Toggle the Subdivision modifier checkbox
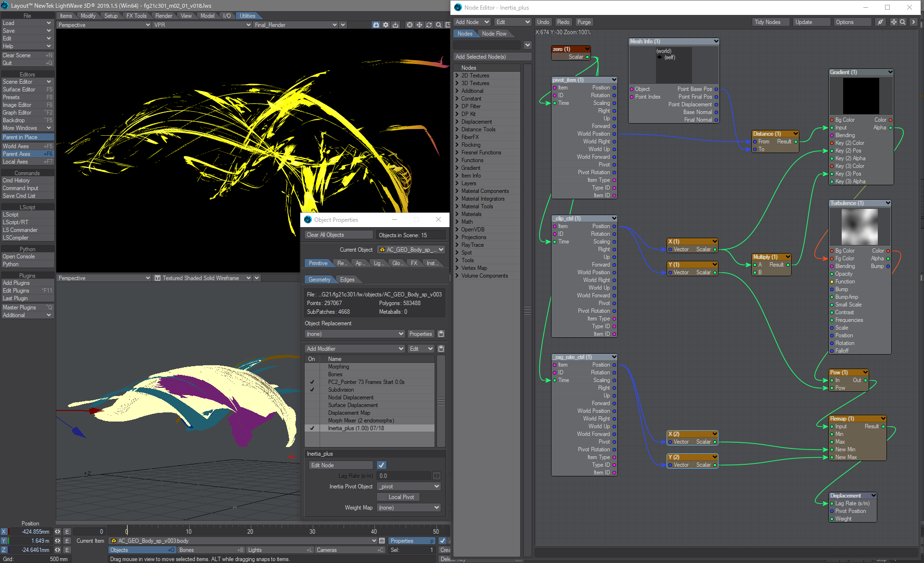Image resolution: width=924 pixels, height=563 pixels. pyautogui.click(x=312, y=389)
